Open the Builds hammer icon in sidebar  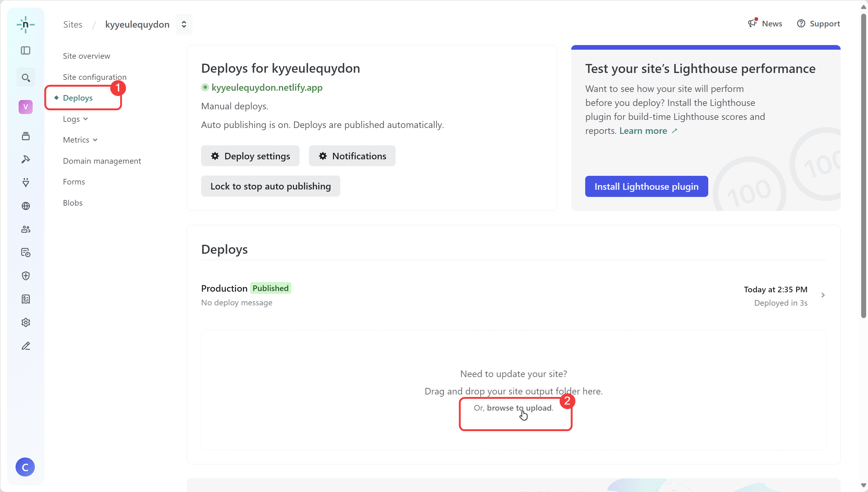[25, 159]
